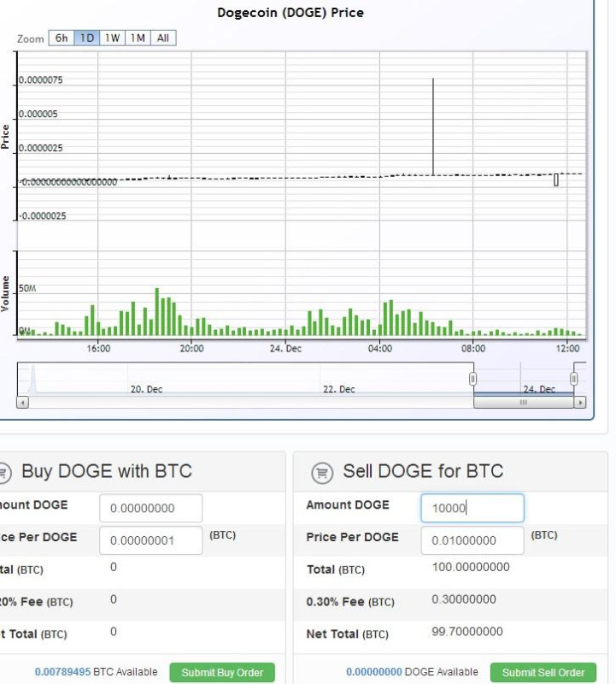Click the Dogecoin (DOGE) Price chart title
The height and width of the screenshot is (684, 616).
[290, 13]
